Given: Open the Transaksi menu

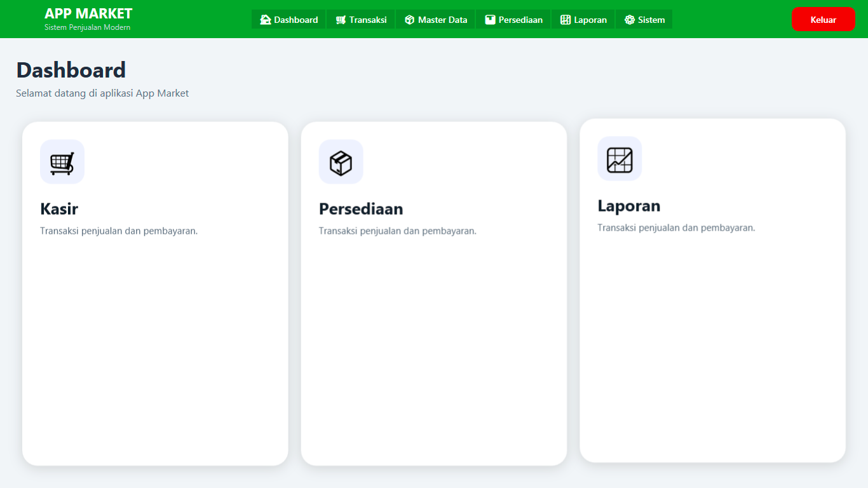Looking at the screenshot, I should pyautogui.click(x=361, y=20).
